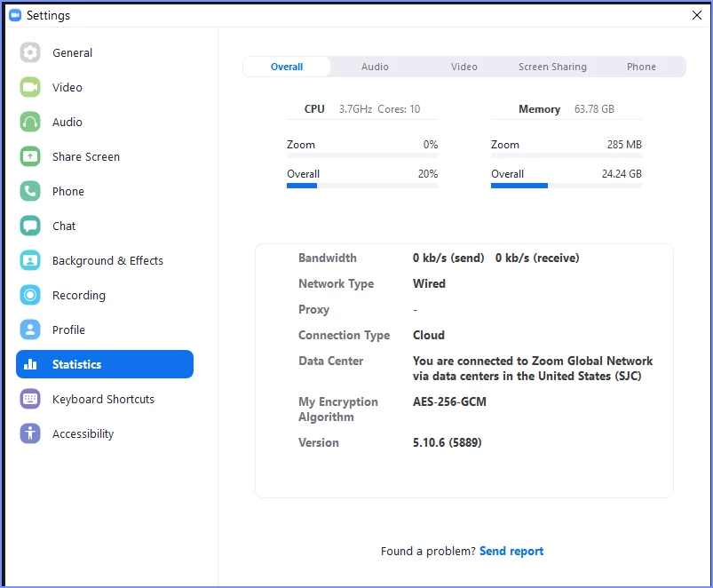Click the Data Center description text
This screenshot has width=713, height=588.
pos(533,369)
